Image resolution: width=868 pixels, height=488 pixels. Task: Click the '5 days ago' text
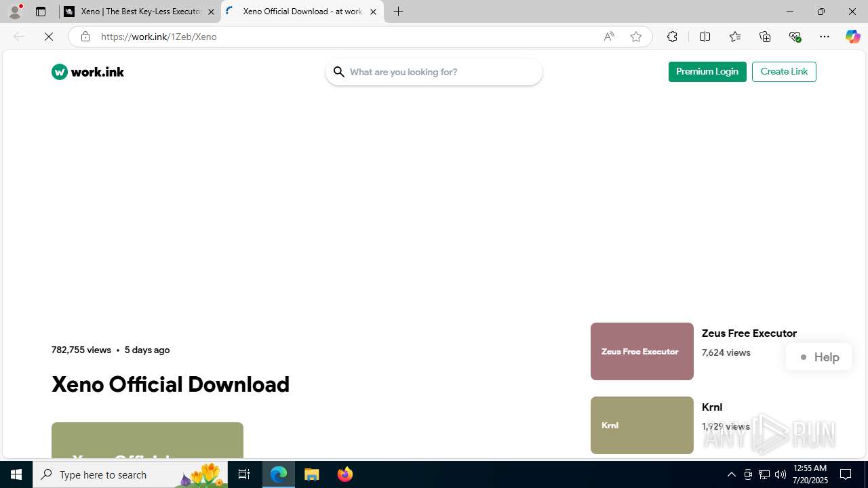(147, 350)
